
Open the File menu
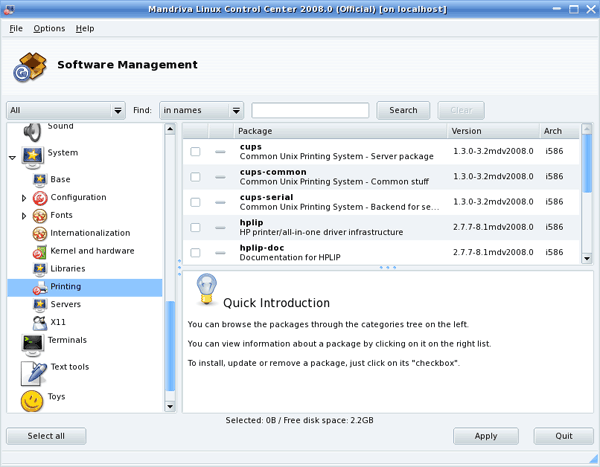pos(16,29)
